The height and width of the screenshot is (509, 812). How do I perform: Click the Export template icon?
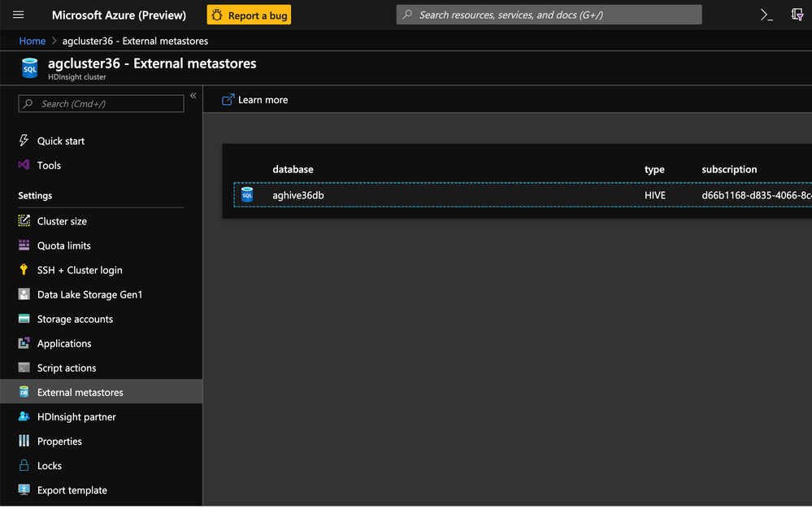click(24, 489)
